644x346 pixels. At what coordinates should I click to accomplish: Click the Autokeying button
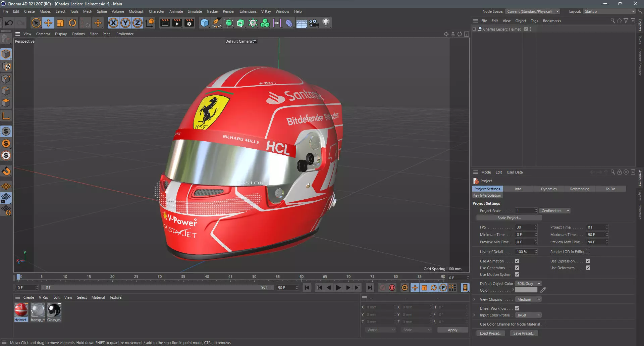click(392, 288)
